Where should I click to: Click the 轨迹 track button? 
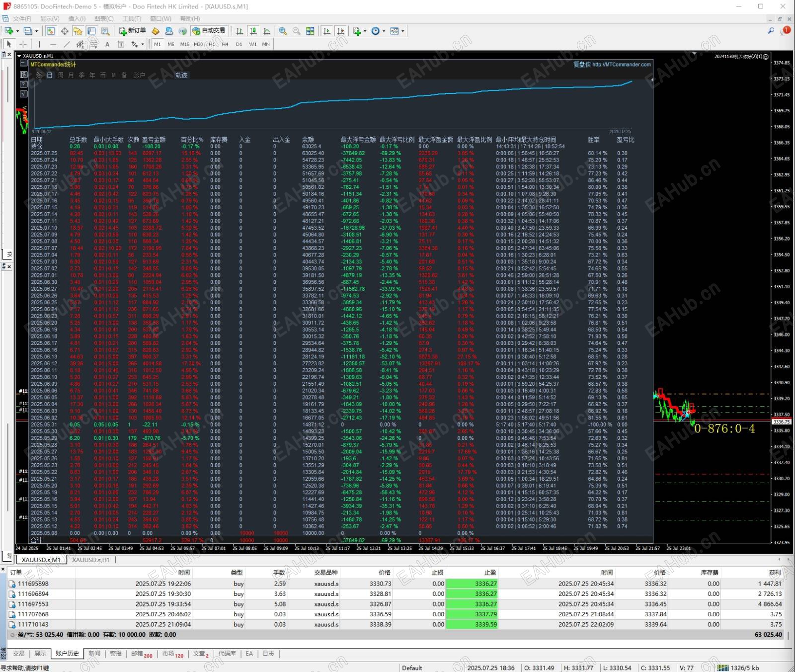pyautogui.click(x=181, y=75)
